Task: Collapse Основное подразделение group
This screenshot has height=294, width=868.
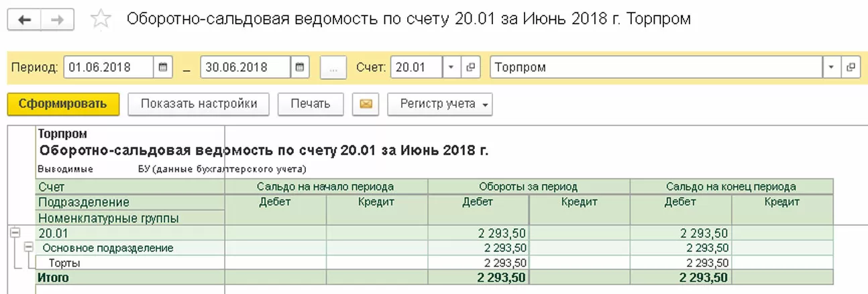Action: 28,247
